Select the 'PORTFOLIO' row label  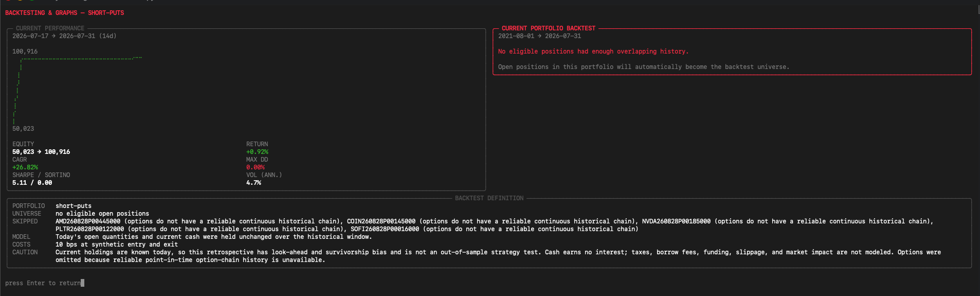tap(29, 206)
